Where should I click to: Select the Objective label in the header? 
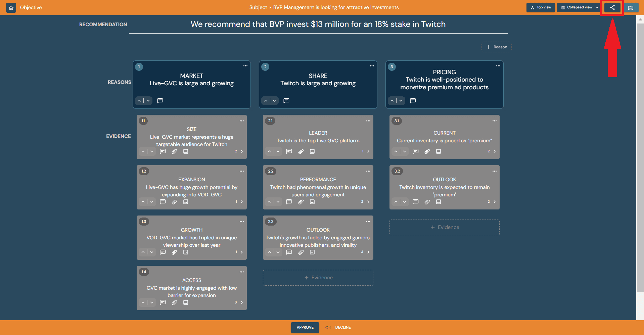click(x=31, y=7)
